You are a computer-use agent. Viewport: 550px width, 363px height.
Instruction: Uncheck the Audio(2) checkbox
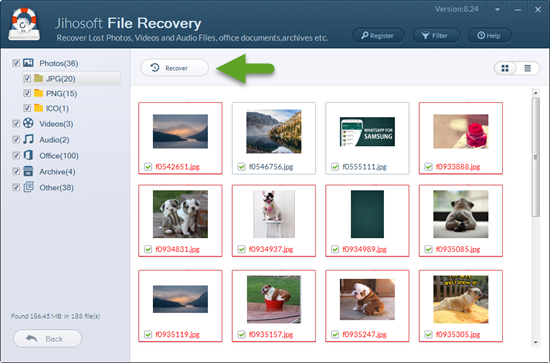click(16, 139)
